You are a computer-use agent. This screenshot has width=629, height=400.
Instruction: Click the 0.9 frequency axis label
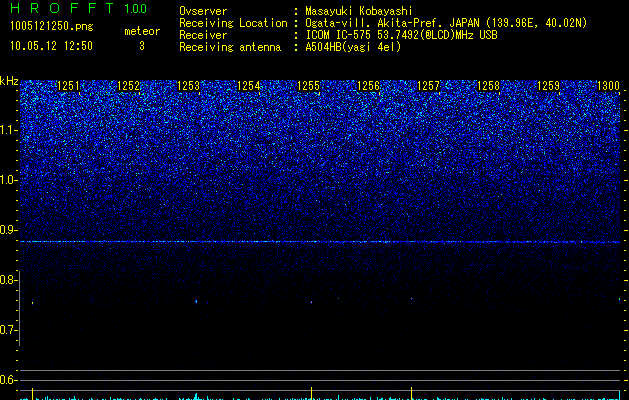point(9,230)
